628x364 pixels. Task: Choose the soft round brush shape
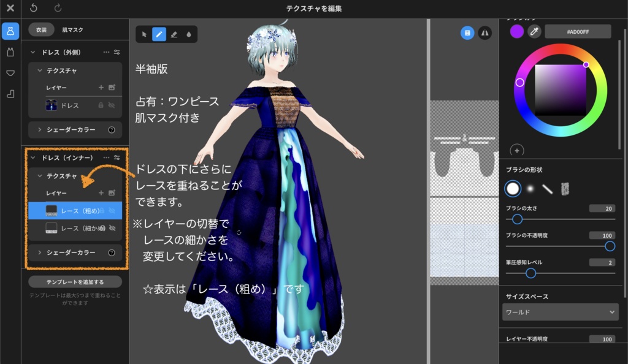(x=529, y=189)
